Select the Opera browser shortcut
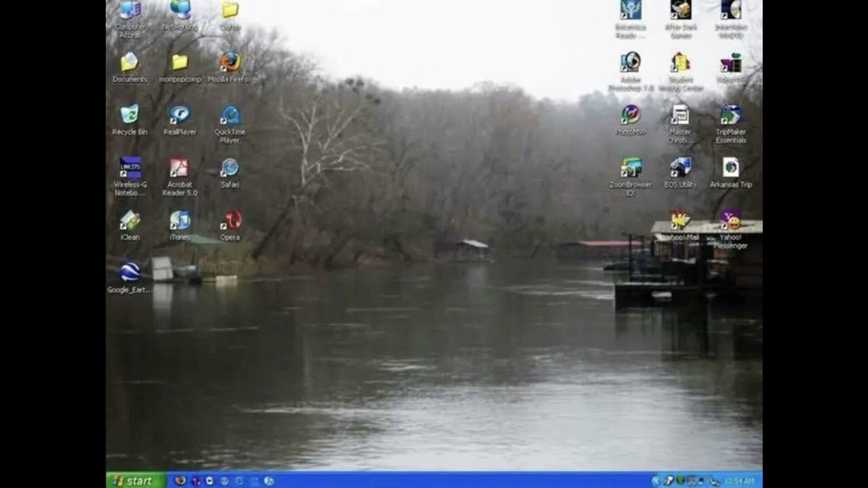 point(230,225)
